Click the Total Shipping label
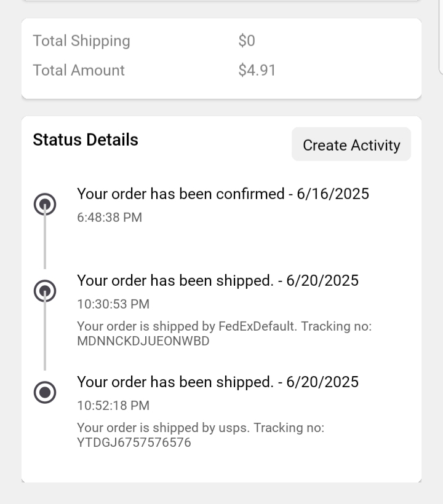Screen dimensions: 443x504 pos(81,41)
